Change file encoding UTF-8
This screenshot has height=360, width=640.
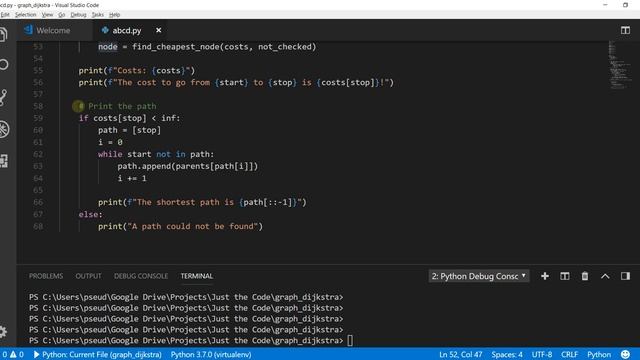pyautogui.click(x=542, y=354)
